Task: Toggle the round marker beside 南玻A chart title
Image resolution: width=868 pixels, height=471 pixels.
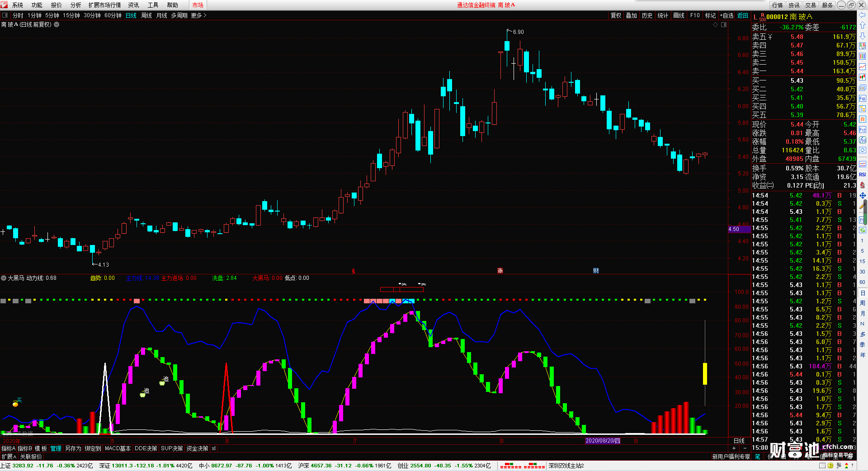Action: pos(57,24)
